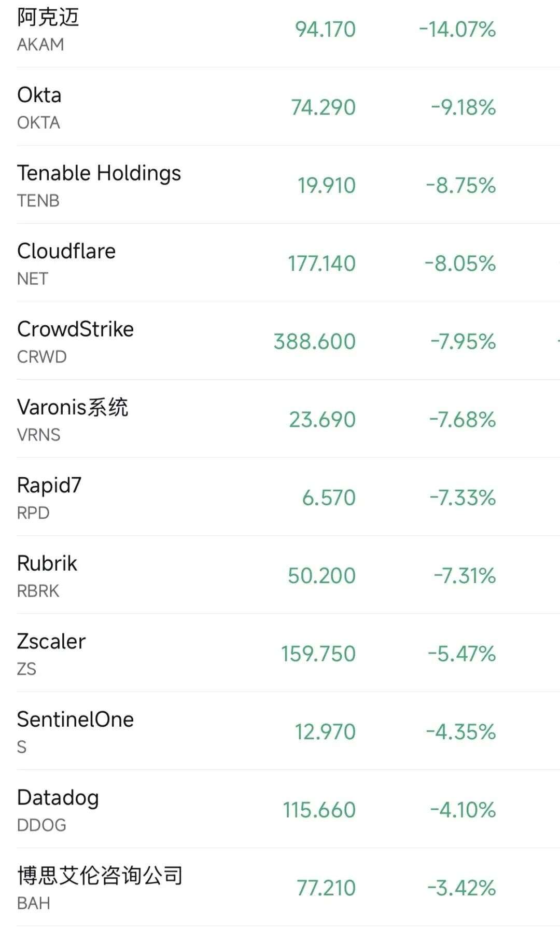This screenshot has height=927, width=560.
Task: Select the Okta stock name
Action: pos(39,95)
